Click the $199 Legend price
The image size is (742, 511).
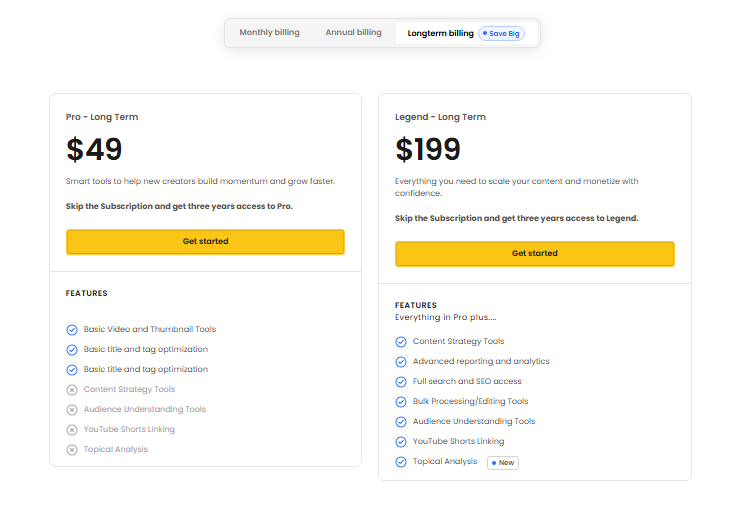click(428, 149)
